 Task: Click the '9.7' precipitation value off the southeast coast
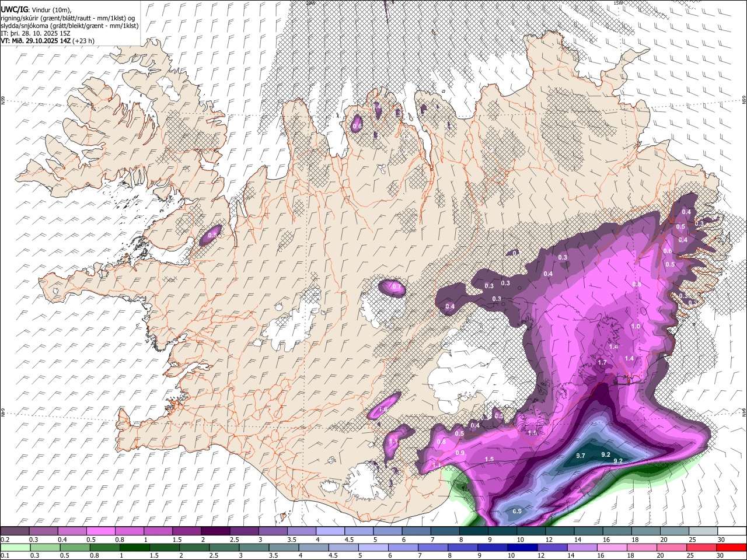coord(581,456)
